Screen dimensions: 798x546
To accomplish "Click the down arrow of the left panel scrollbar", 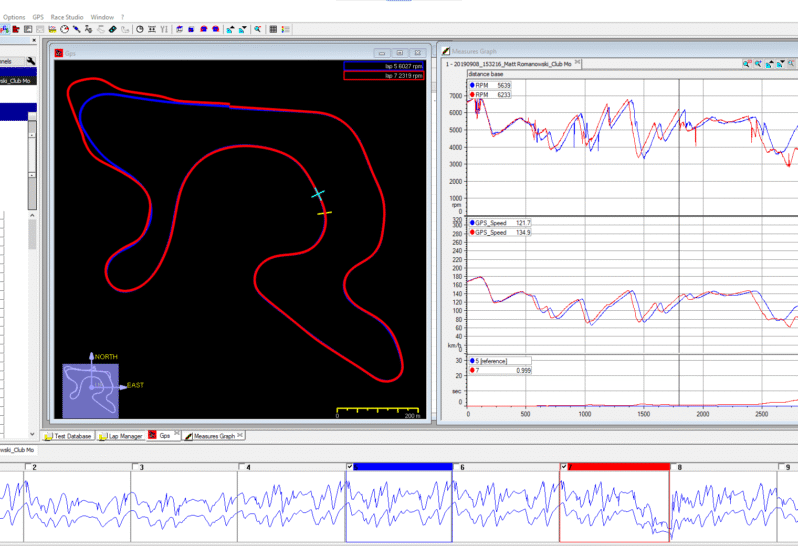I will [32, 434].
